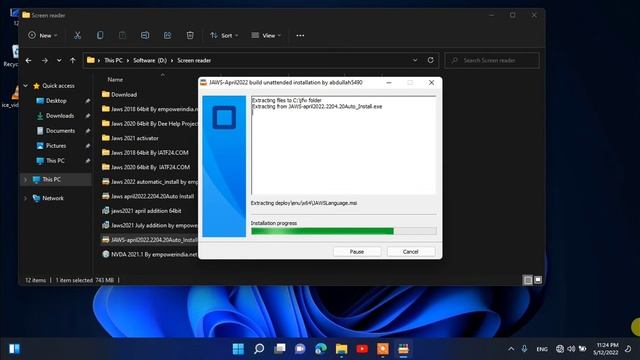Expand the address bar history dropdown

tap(415, 60)
